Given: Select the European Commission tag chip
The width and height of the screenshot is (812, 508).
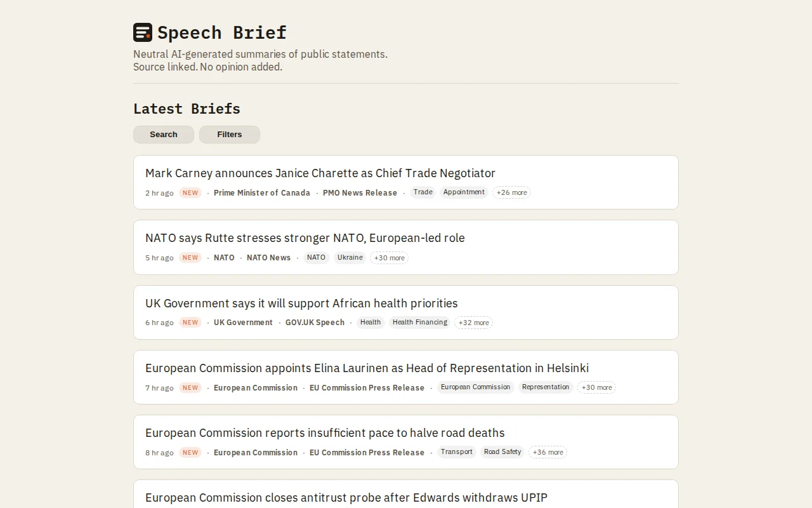Looking at the screenshot, I should click(x=476, y=387).
